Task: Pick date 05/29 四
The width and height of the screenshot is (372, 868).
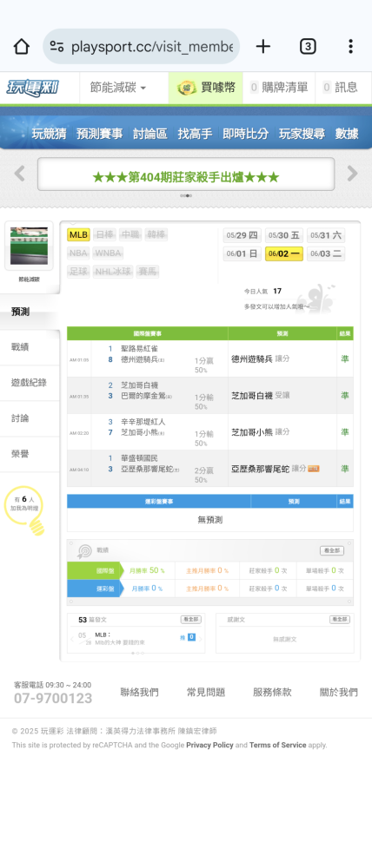Action: coord(242,235)
